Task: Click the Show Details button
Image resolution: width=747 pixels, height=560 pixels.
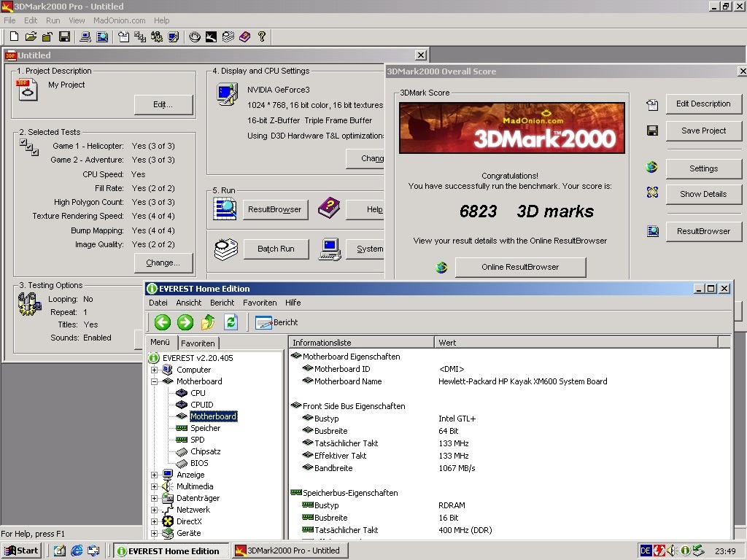Action: [x=703, y=194]
